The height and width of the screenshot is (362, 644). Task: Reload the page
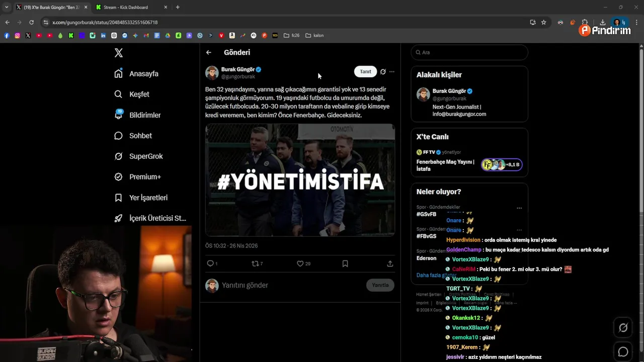click(x=31, y=22)
